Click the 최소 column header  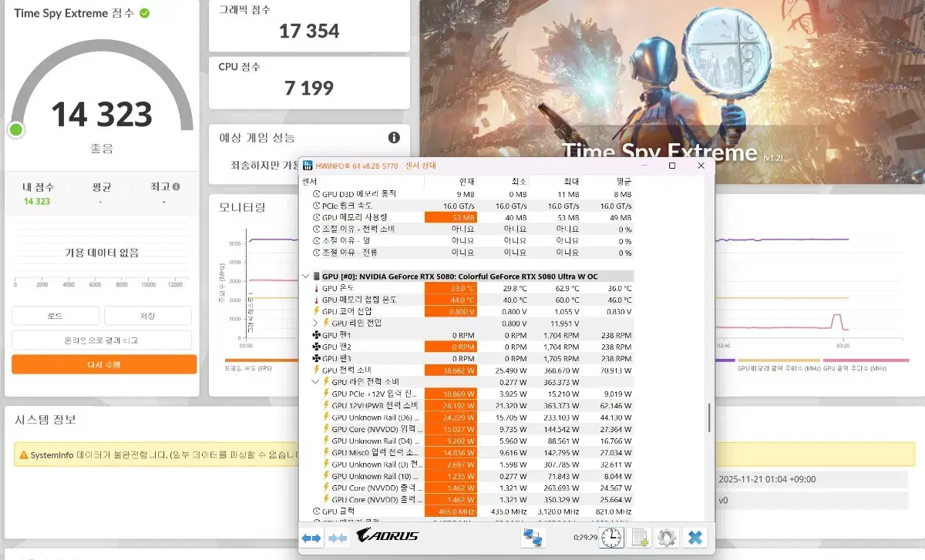click(x=517, y=182)
